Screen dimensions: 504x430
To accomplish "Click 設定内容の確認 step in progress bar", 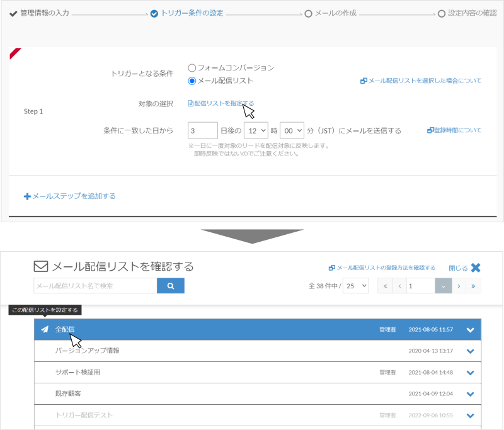I will pyautogui.click(x=467, y=13).
